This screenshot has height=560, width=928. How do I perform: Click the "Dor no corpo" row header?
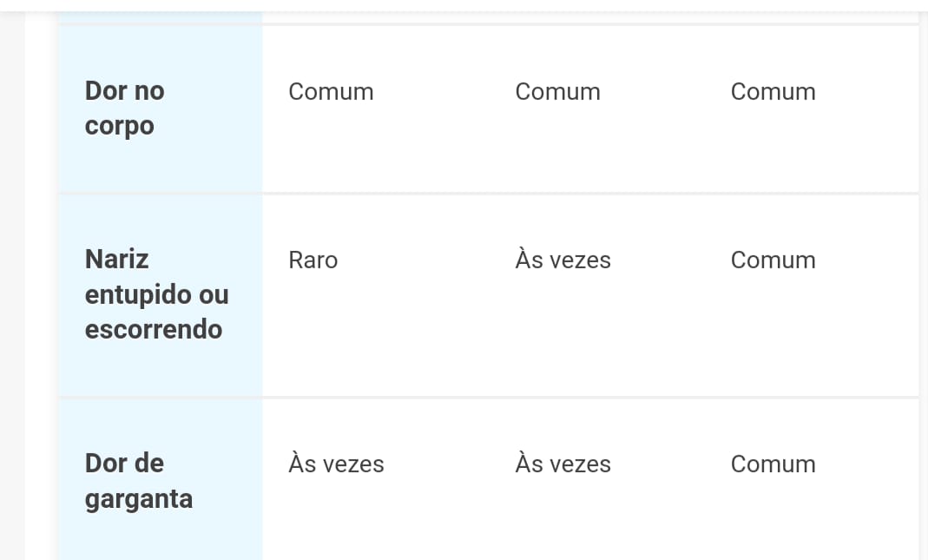pyautogui.click(x=125, y=109)
